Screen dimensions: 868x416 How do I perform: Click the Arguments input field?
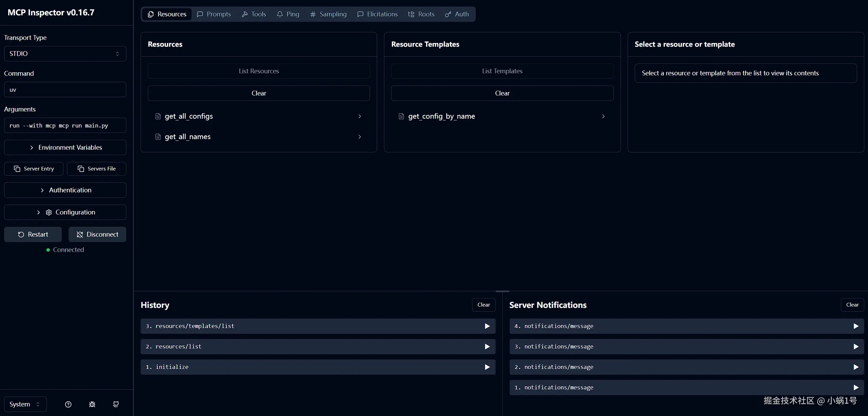point(65,125)
